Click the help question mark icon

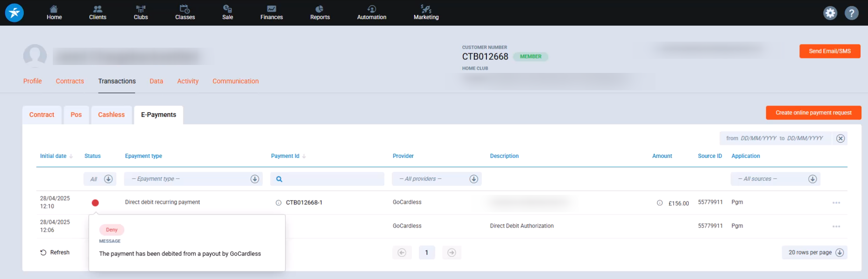click(851, 13)
